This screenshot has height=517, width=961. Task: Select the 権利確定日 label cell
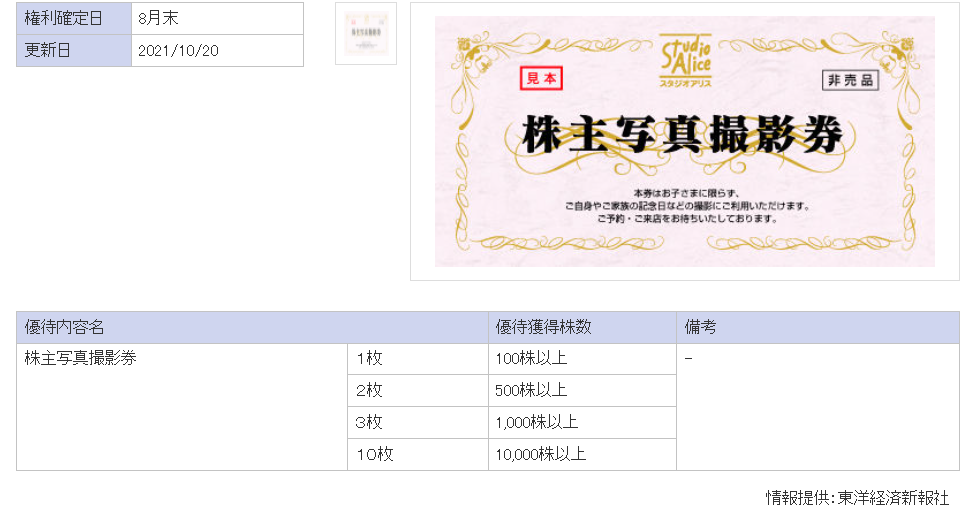(74, 18)
